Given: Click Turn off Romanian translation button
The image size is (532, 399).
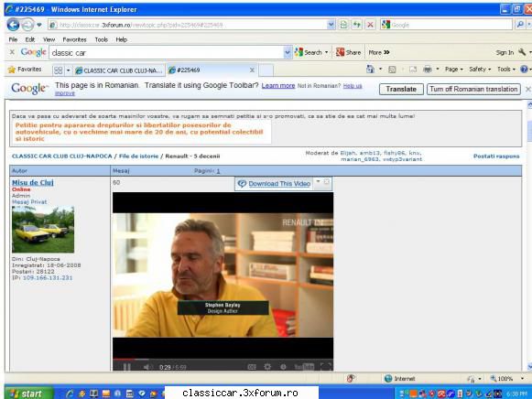Looking at the screenshot, I should [x=473, y=89].
